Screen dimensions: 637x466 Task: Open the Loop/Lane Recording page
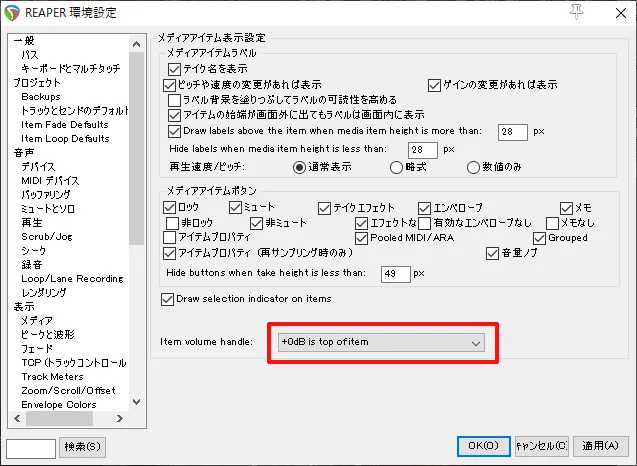tap(72, 278)
